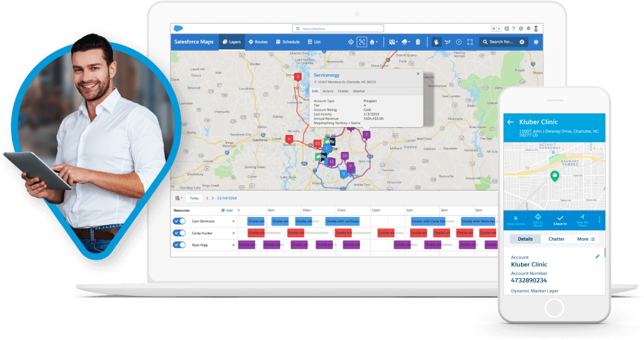This screenshot has width=644, height=340.
Task: Open the weather overlay dropdown
Action: 406,42
